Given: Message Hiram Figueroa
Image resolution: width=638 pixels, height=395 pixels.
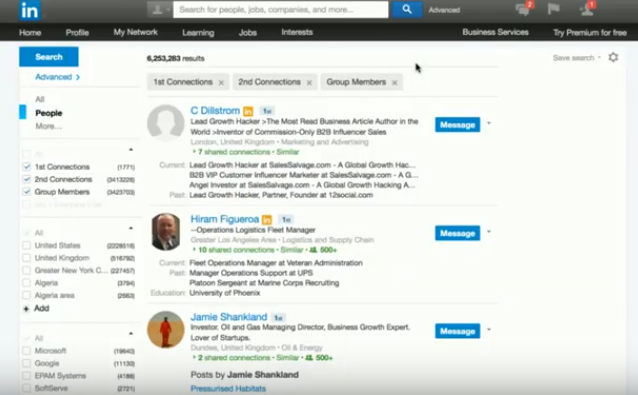Looking at the screenshot, I should coord(457,234).
